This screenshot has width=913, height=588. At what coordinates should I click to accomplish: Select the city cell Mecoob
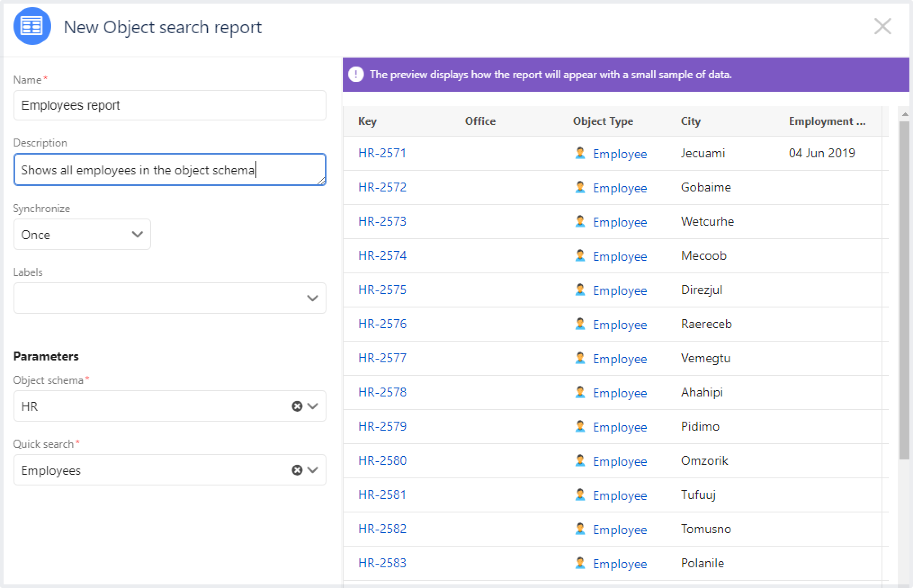704,256
